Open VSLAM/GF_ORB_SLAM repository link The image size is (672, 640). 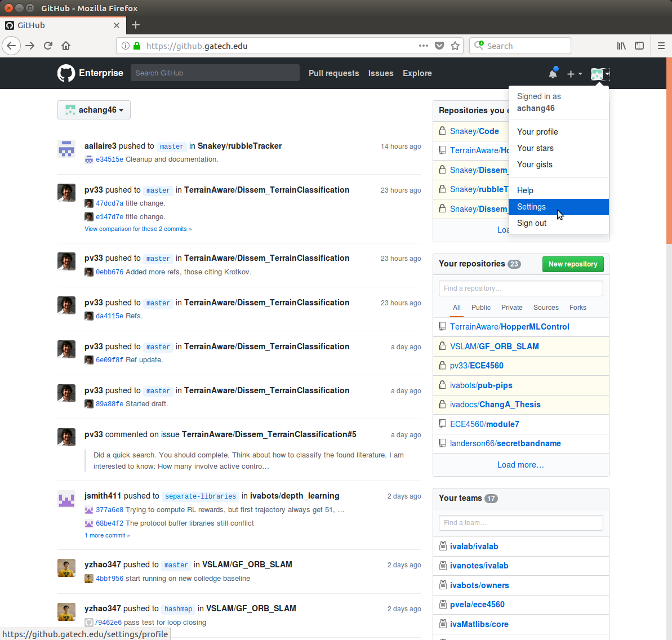[494, 346]
